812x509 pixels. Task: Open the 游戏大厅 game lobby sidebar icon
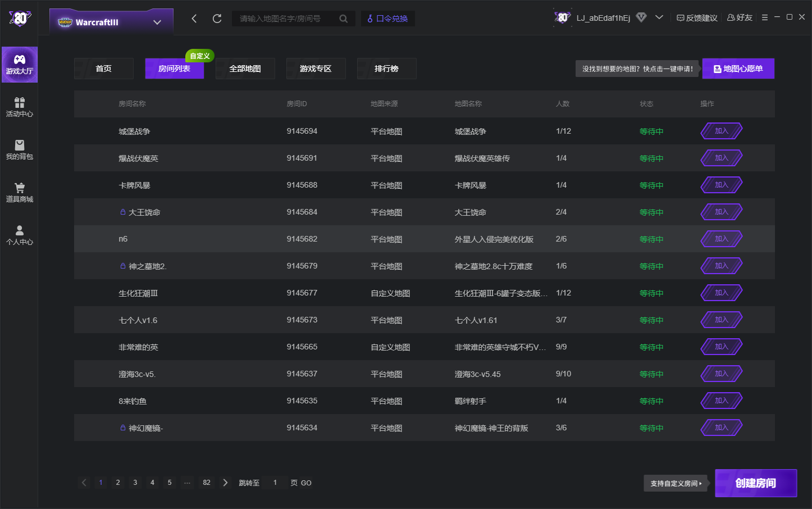[x=20, y=65]
